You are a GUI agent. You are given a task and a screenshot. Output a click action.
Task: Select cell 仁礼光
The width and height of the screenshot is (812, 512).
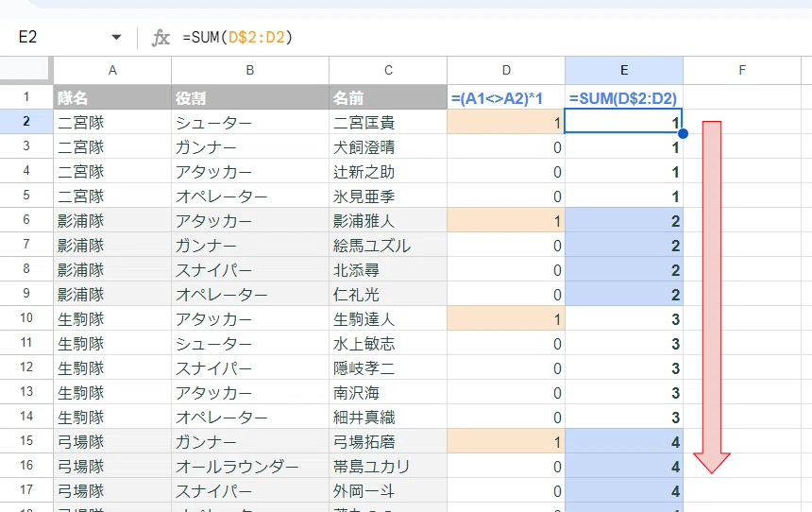[x=388, y=294]
